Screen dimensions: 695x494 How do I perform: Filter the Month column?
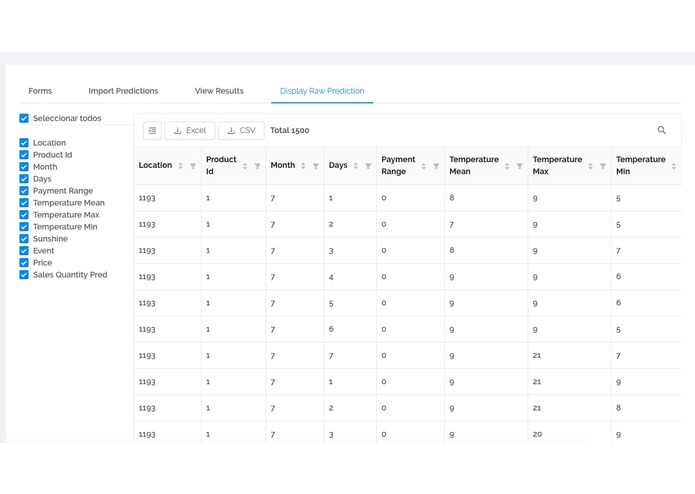coord(316,166)
